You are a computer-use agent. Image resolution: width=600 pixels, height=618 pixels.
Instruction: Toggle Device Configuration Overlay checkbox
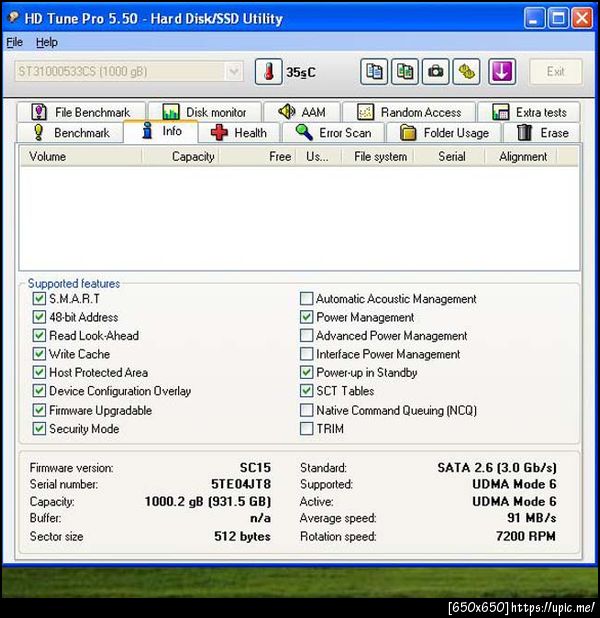coord(39,391)
